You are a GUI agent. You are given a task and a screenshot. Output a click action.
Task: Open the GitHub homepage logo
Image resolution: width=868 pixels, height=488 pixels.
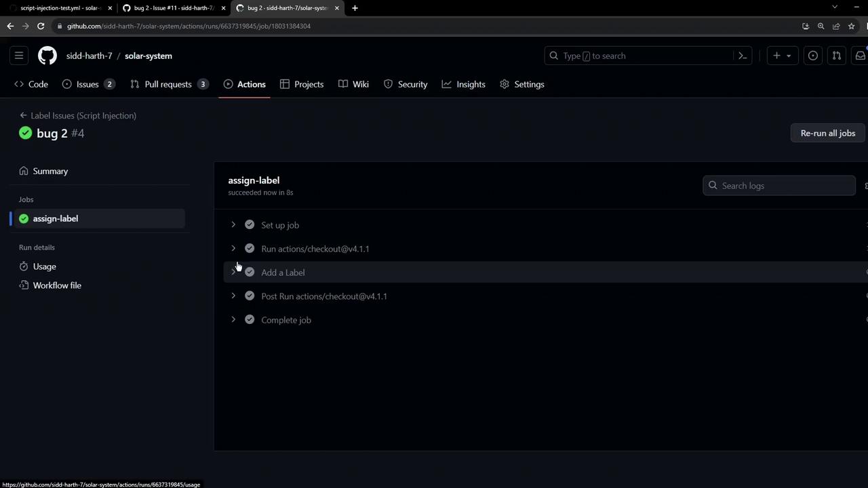point(47,56)
